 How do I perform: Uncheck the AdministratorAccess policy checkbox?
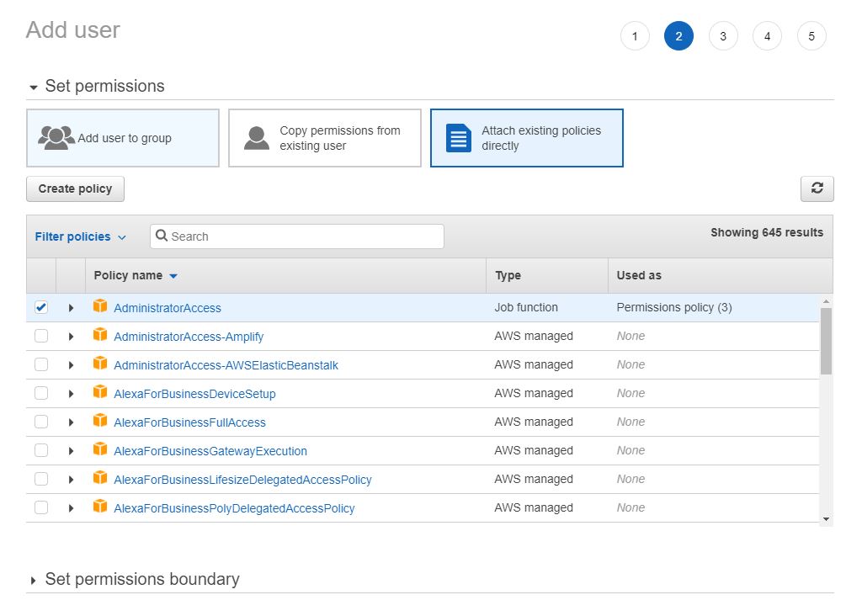[41, 307]
